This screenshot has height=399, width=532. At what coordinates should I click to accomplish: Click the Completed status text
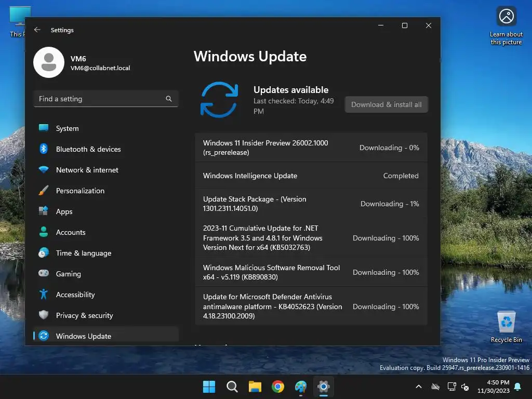click(x=401, y=176)
